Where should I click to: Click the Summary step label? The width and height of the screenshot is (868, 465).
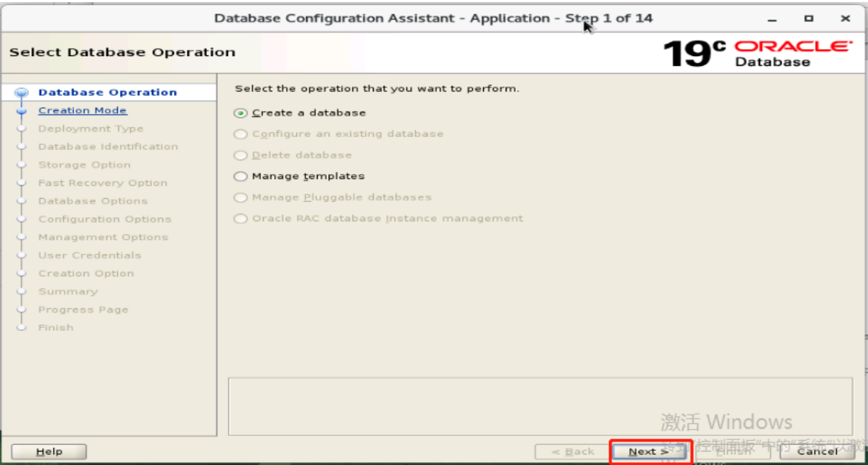[68, 291]
